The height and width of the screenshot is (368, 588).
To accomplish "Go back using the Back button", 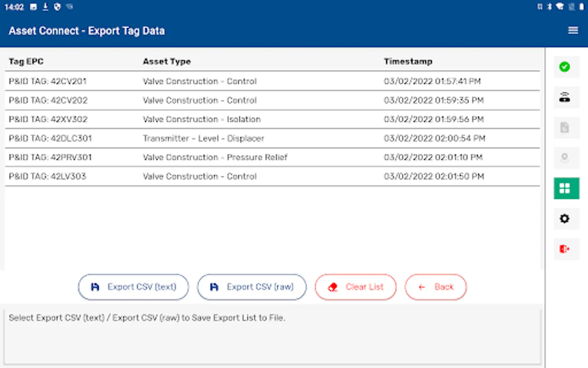I will point(435,287).
